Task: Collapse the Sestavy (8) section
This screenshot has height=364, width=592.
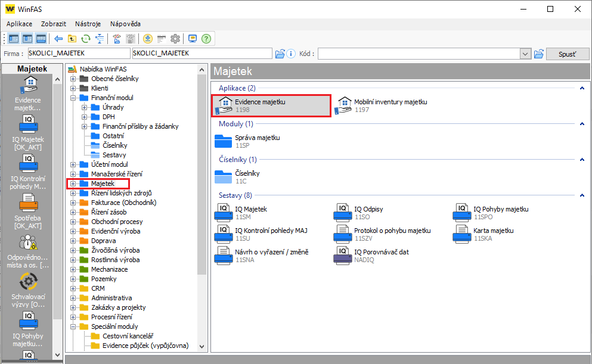Action: point(582,195)
